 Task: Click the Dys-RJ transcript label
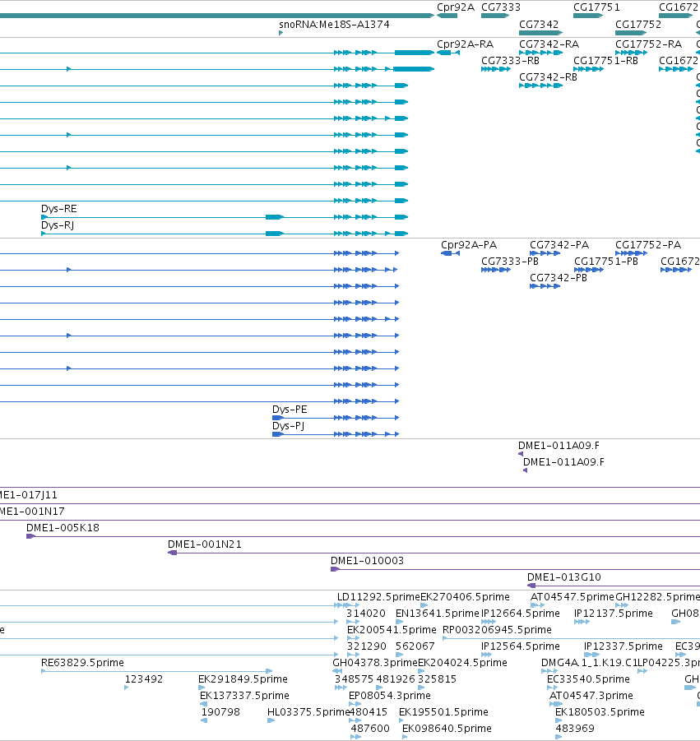click(x=58, y=225)
